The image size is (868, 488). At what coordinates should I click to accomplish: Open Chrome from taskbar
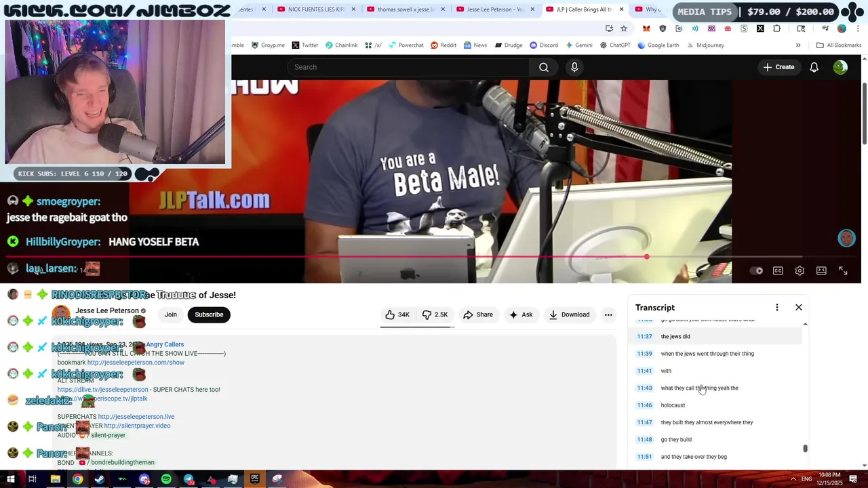[x=78, y=479]
